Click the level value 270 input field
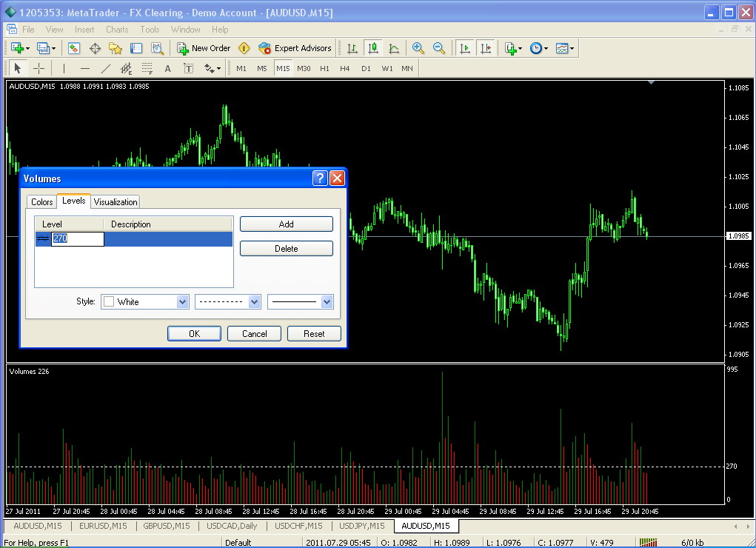This screenshot has width=756, height=548. (78, 238)
